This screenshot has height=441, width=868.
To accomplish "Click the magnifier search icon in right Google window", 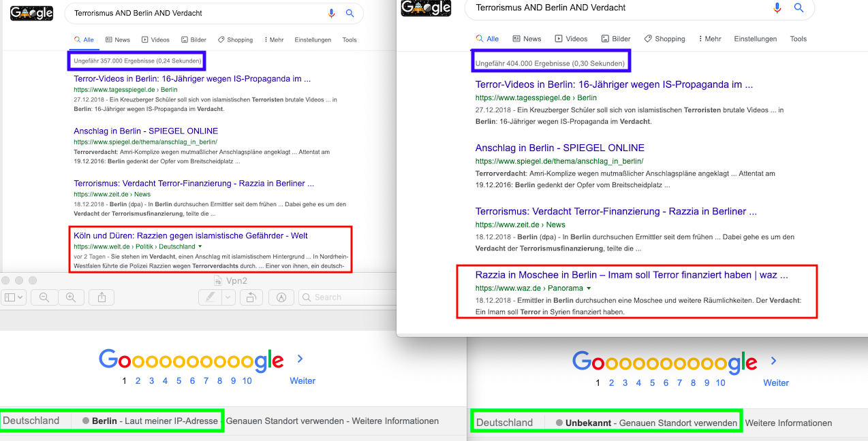I will click(799, 7).
